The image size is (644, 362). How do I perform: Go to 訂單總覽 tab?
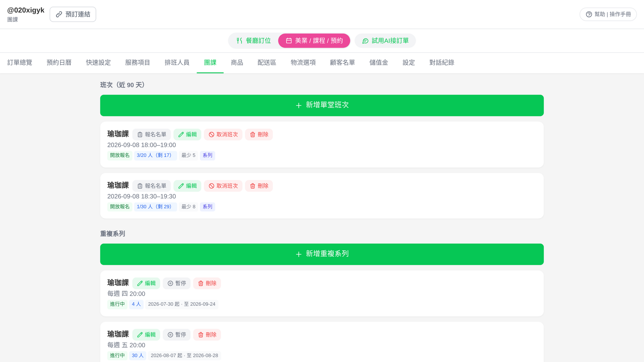20,63
